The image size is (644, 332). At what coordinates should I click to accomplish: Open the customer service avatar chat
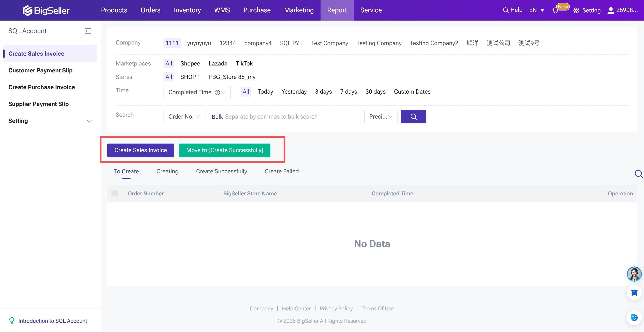tap(634, 274)
